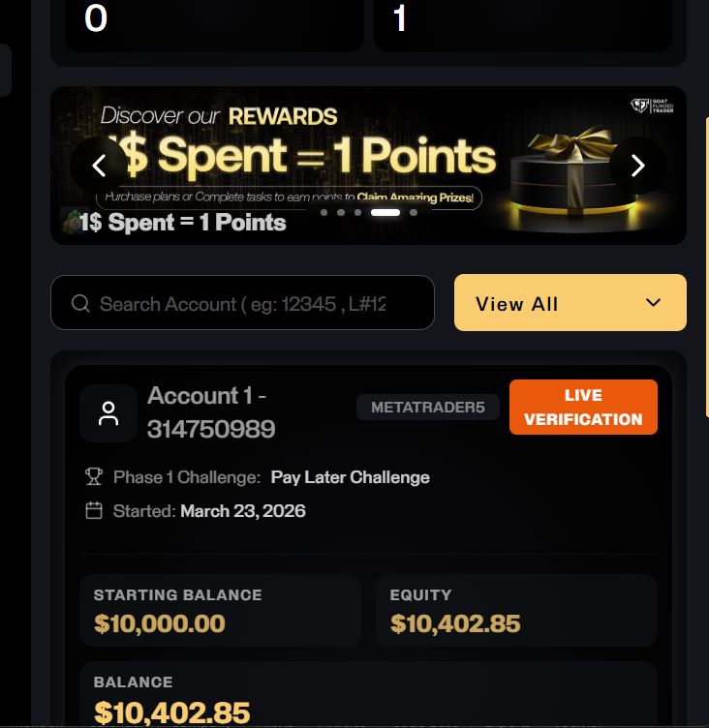709x728 pixels.
Task: Click the previous slide arrow on banner
Action: pyautogui.click(x=99, y=166)
